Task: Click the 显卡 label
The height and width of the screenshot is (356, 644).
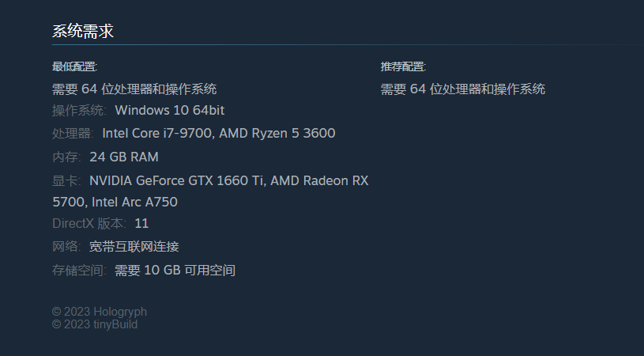Action: point(66,181)
